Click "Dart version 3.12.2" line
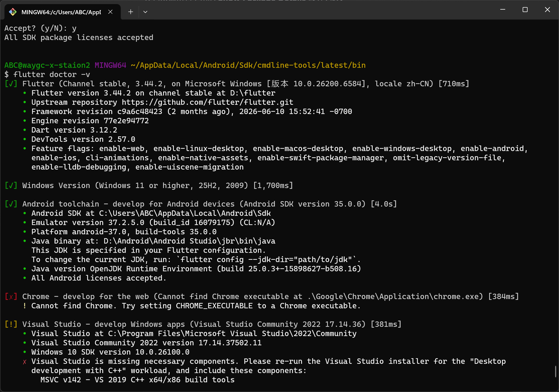Screen dimensions: 559x392 click(74, 130)
